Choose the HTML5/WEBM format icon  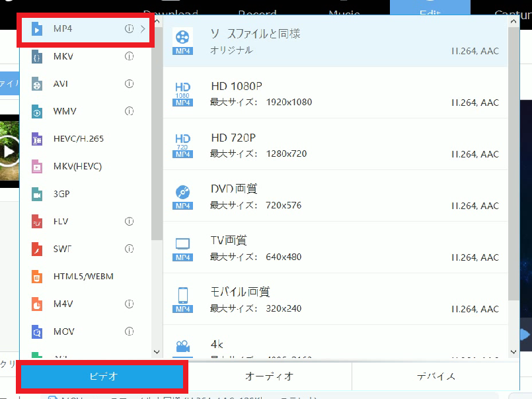click(37, 276)
